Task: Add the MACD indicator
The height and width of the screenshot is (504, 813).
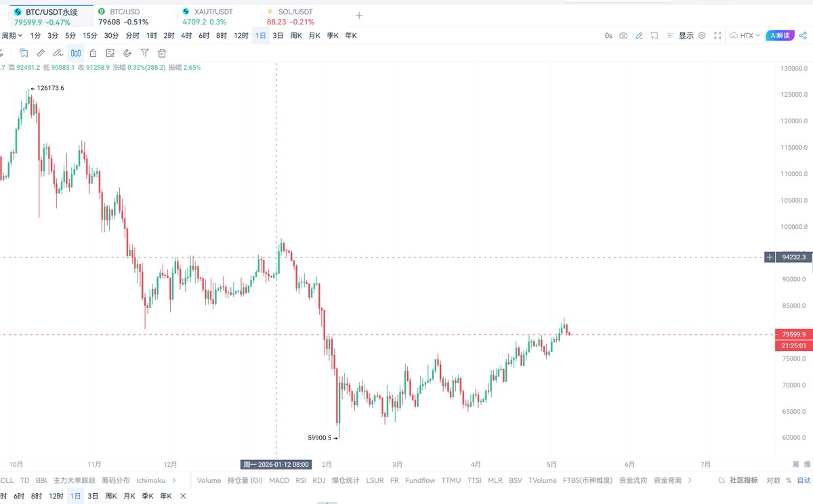Action: point(278,480)
